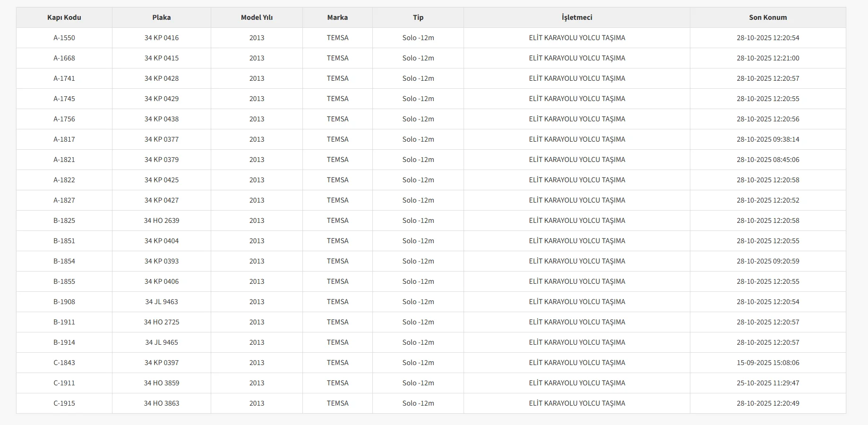
Task: Select plate 34 HO 2639
Action: [162, 221]
